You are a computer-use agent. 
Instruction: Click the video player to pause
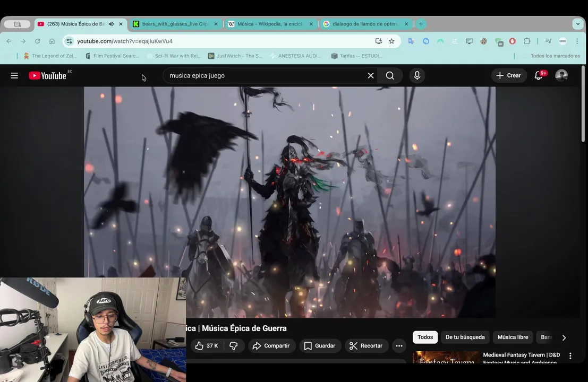click(x=289, y=202)
